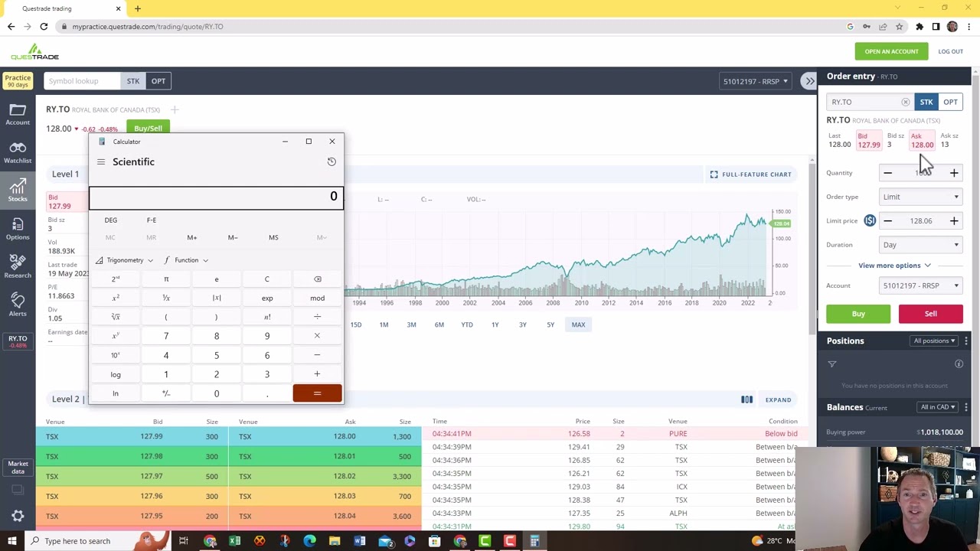Collapse order entry panel with double arrow
980x551 pixels.
tap(809, 81)
